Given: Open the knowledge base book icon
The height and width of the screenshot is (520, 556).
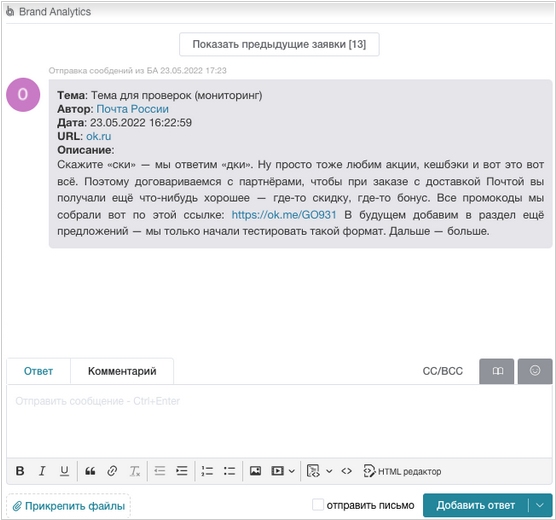Looking at the screenshot, I should click(497, 371).
